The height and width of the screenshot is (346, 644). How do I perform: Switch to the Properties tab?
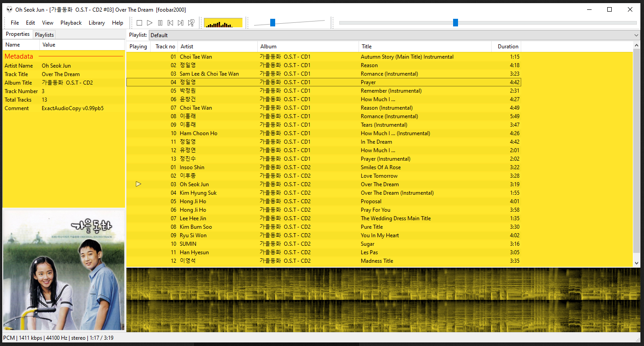[x=18, y=34]
